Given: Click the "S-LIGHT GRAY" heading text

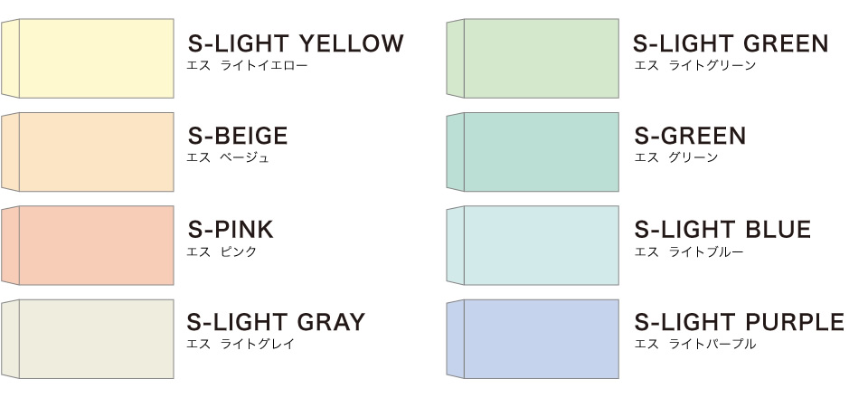Looking at the screenshot, I should pos(276,322).
